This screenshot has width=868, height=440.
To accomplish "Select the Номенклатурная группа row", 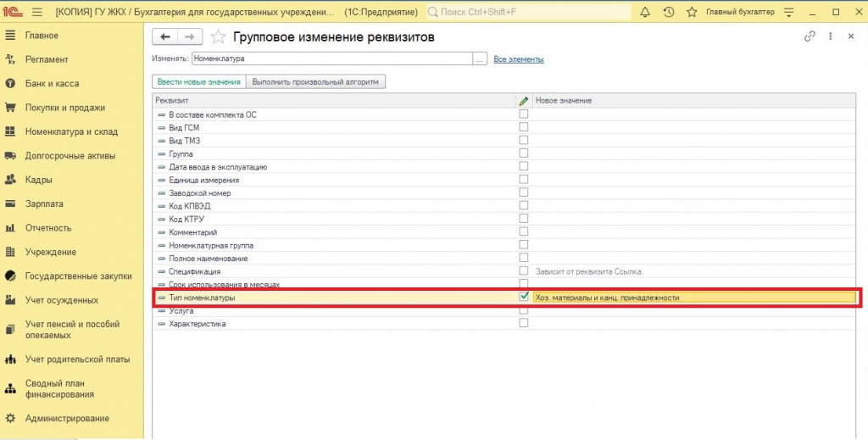I will pos(504,245).
